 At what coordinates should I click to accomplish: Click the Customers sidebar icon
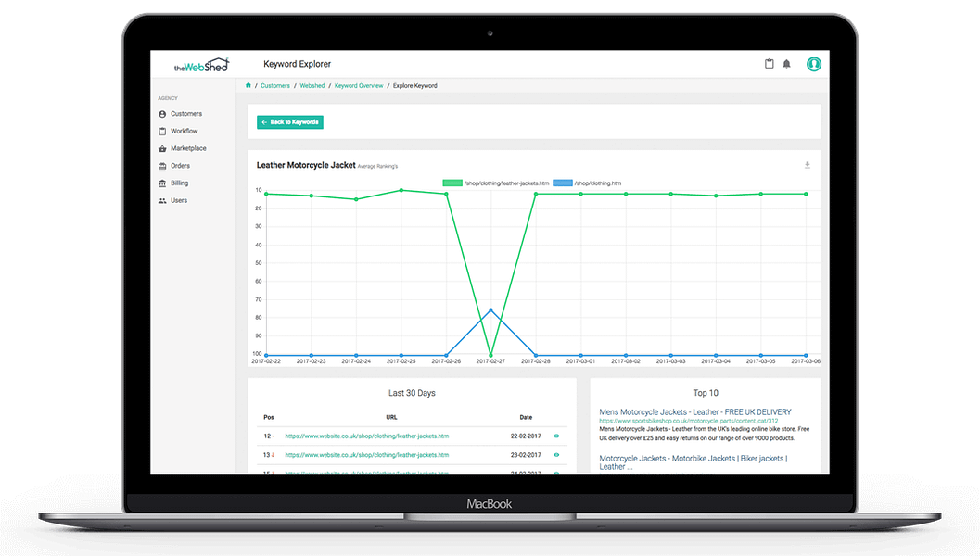162,114
